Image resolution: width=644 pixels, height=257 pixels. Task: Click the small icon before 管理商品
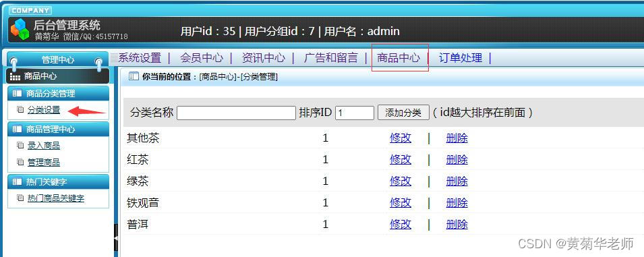pyautogui.click(x=20, y=162)
